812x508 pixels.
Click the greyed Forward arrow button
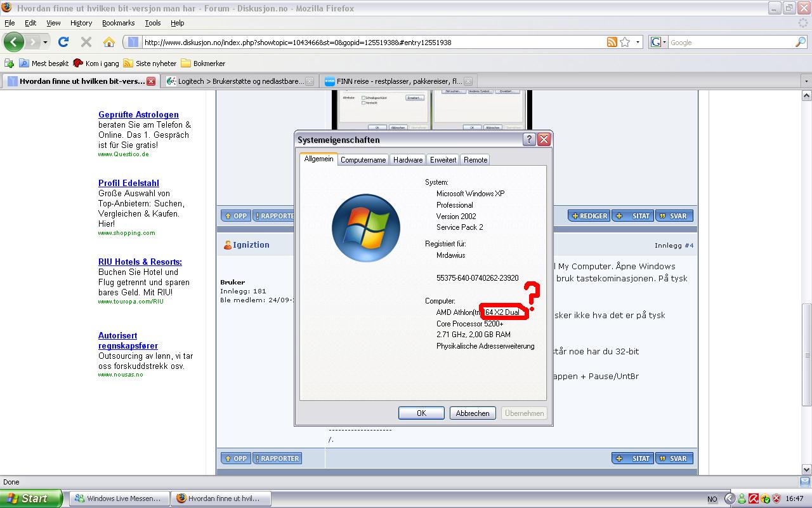point(32,43)
